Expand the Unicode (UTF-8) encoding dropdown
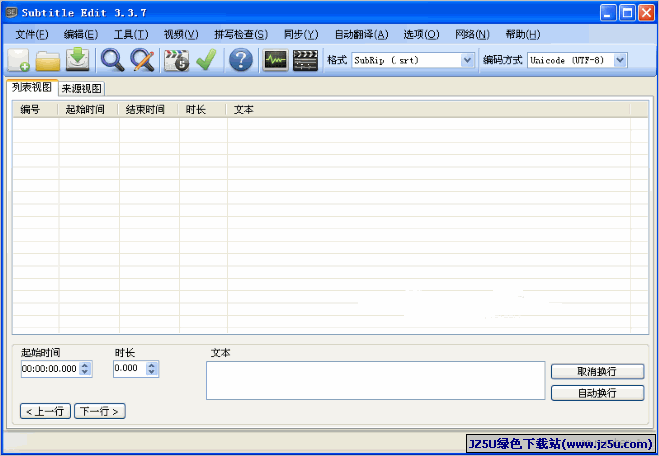The width and height of the screenshot is (659, 456). [x=620, y=60]
